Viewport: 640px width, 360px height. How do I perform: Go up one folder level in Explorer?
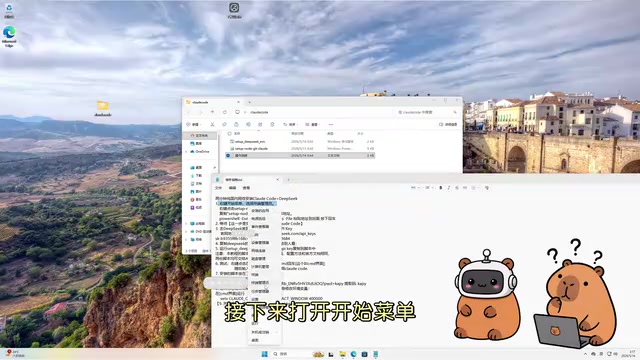point(212,112)
